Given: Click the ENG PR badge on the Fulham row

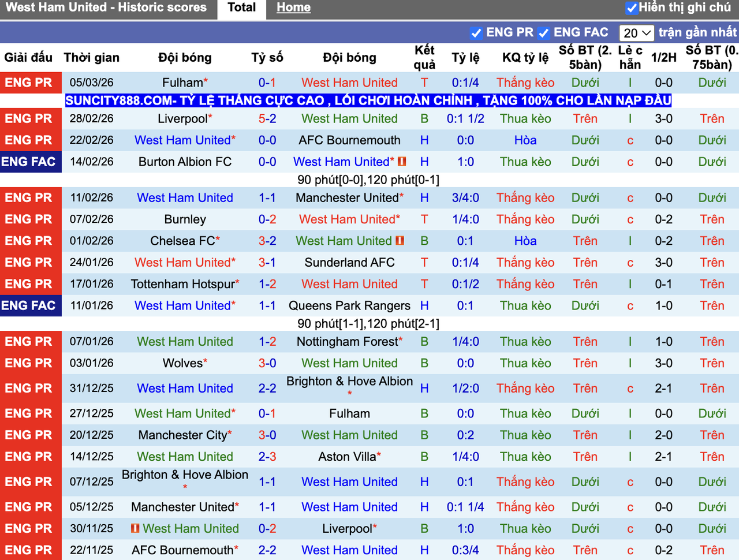Looking at the screenshot, I should [x=31, y=83].
